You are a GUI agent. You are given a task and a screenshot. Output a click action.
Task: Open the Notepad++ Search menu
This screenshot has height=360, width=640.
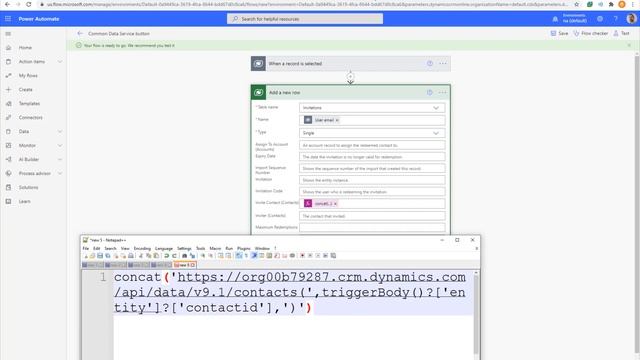[x=110, y=249]
